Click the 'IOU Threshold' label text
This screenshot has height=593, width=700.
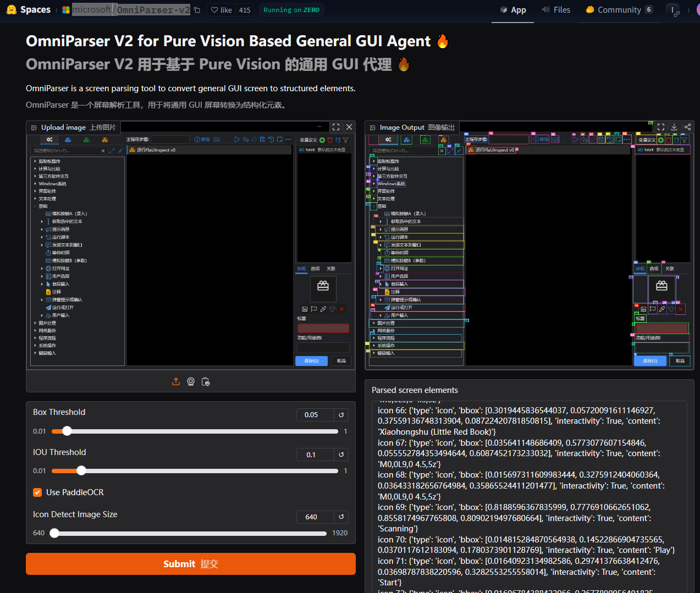59,452
